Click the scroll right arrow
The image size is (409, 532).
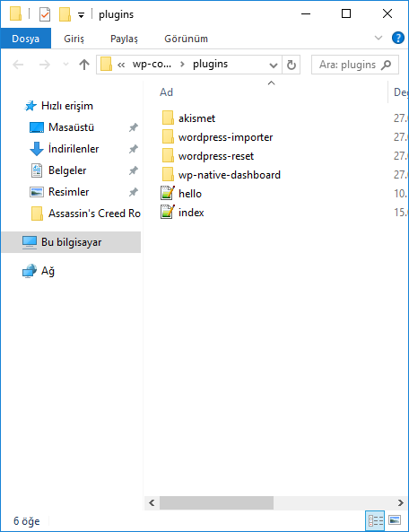coord(401,502)
